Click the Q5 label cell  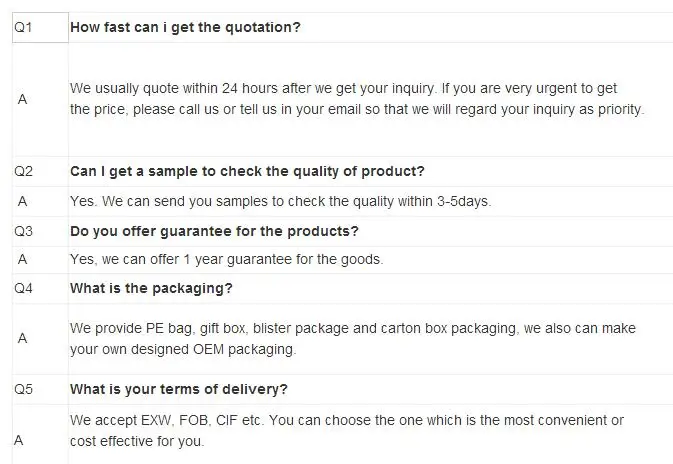[23, 388]
